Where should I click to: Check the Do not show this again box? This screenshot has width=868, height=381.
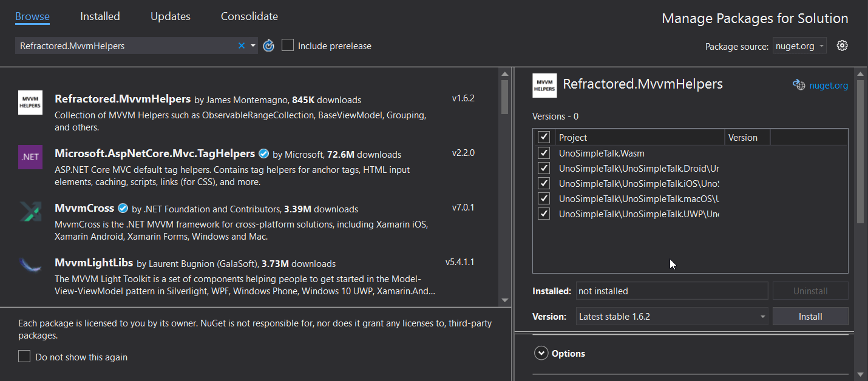tap(24, 357)
